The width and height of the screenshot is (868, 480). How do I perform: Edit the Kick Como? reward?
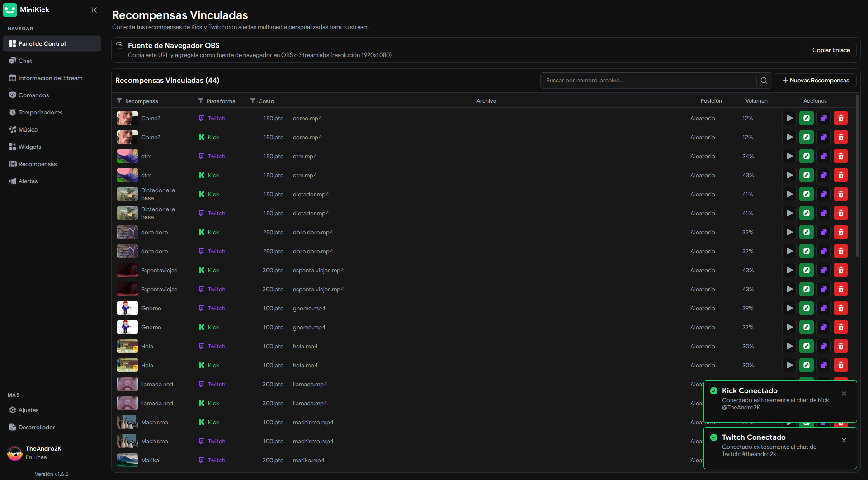pos(807,137)
